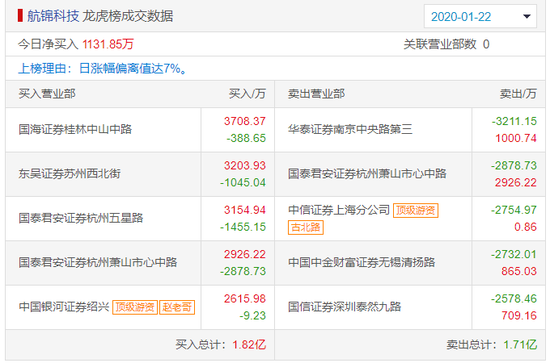Click the 卖出总计 1.71亿 total
The image size is (550, 363).
click(492, 345)
